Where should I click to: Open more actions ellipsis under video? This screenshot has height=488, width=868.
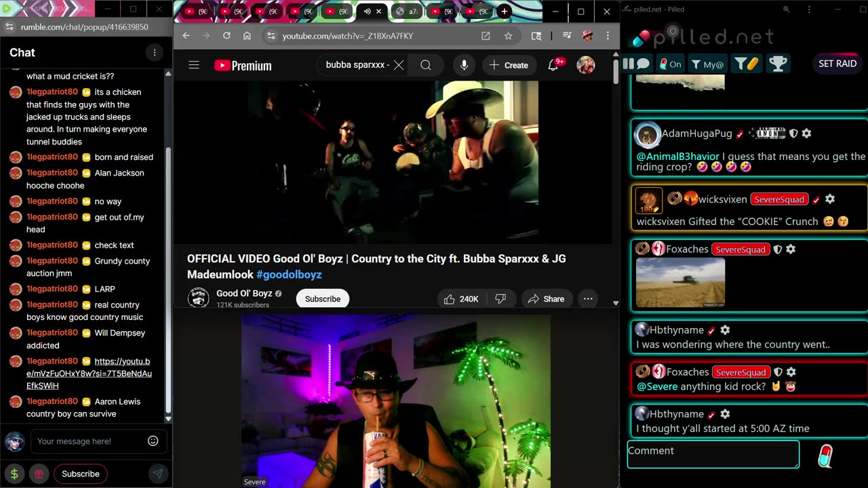(588, 299)
